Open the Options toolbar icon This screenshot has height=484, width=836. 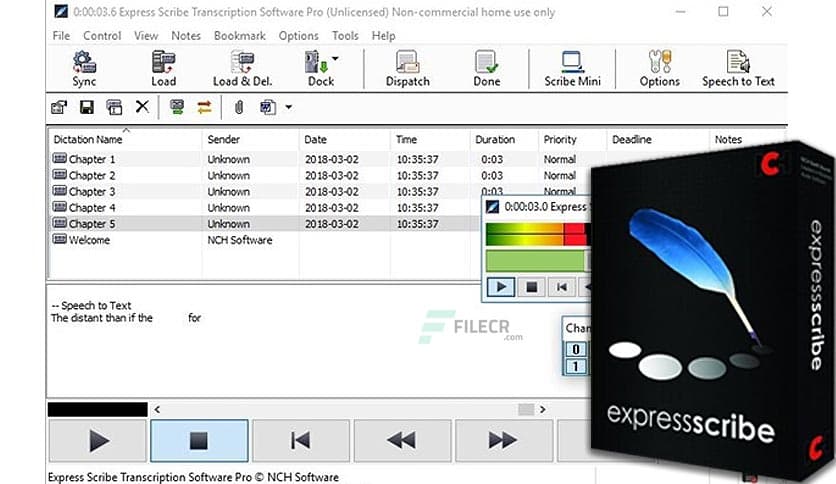coord(660,69)
